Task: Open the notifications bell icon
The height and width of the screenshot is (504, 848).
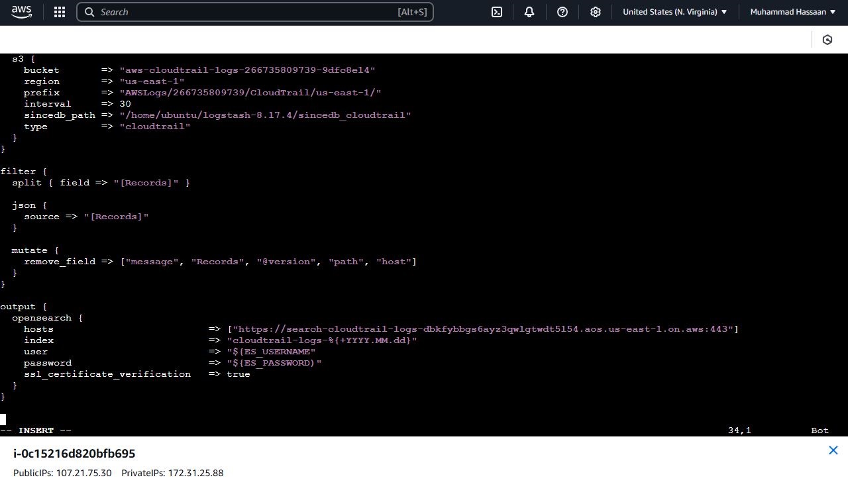Action: coord(529,12)
